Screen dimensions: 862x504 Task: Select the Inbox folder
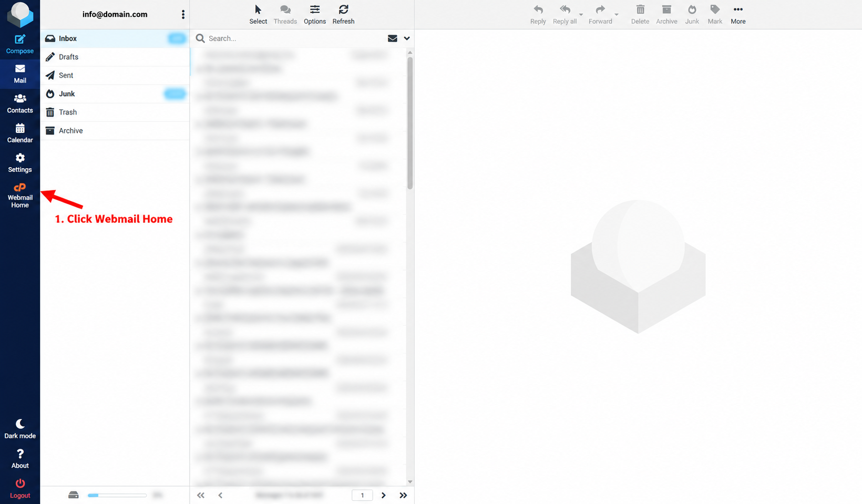[115, 38]
